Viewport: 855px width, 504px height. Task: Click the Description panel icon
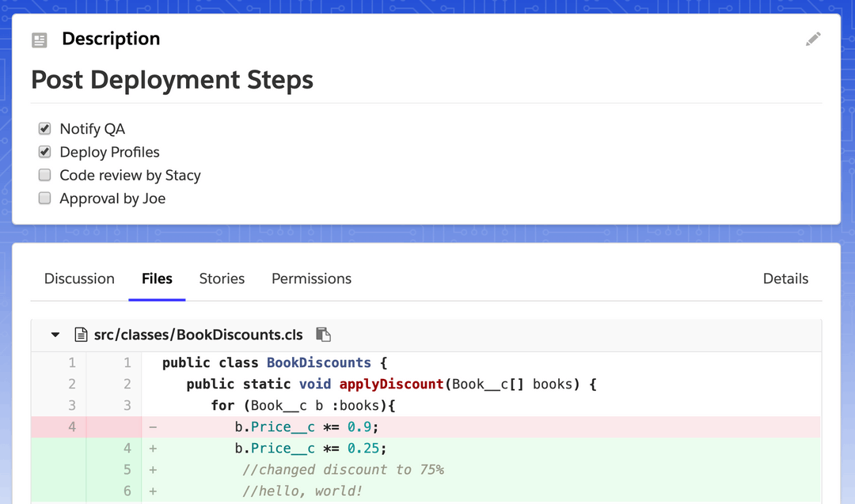pos(40,39)
